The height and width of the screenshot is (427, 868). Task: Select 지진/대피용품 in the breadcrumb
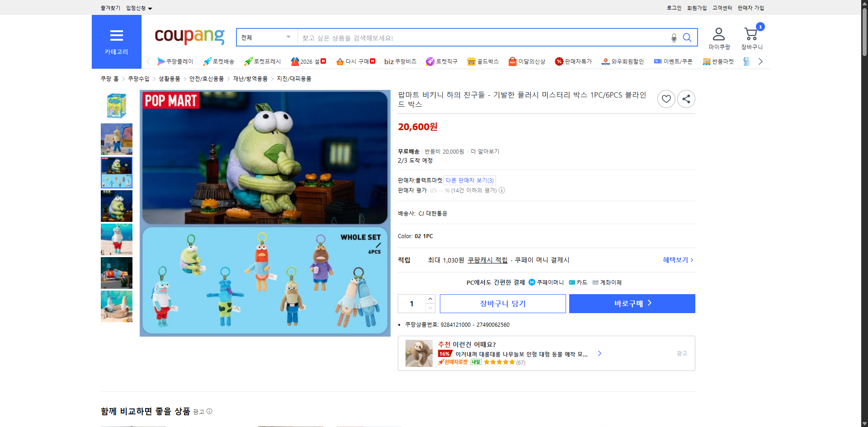click(295, 78)
